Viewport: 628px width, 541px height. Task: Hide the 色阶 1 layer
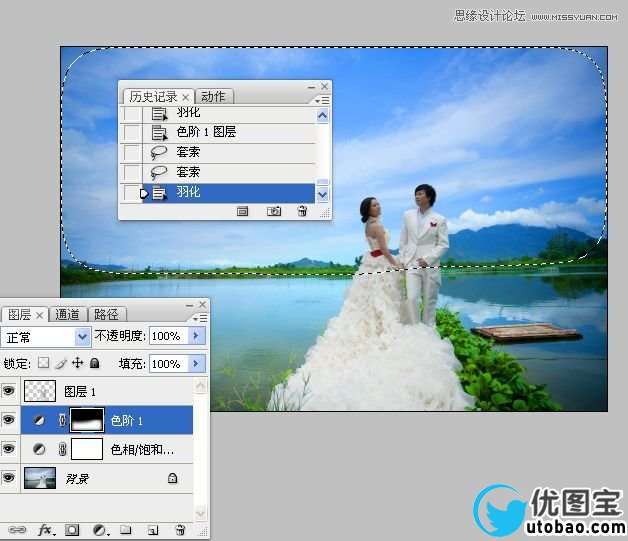tap(9, 420)
